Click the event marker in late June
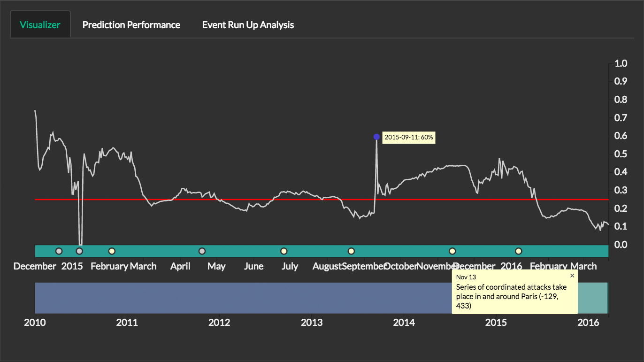The height and width of the screenshot is (362, 644). [x=284, y=251]
